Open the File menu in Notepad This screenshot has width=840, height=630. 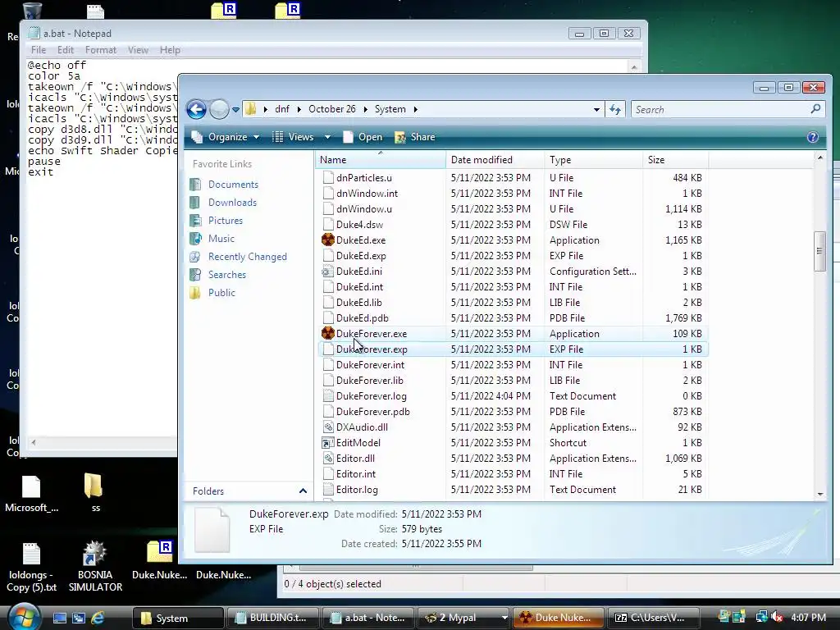[38, 50]
